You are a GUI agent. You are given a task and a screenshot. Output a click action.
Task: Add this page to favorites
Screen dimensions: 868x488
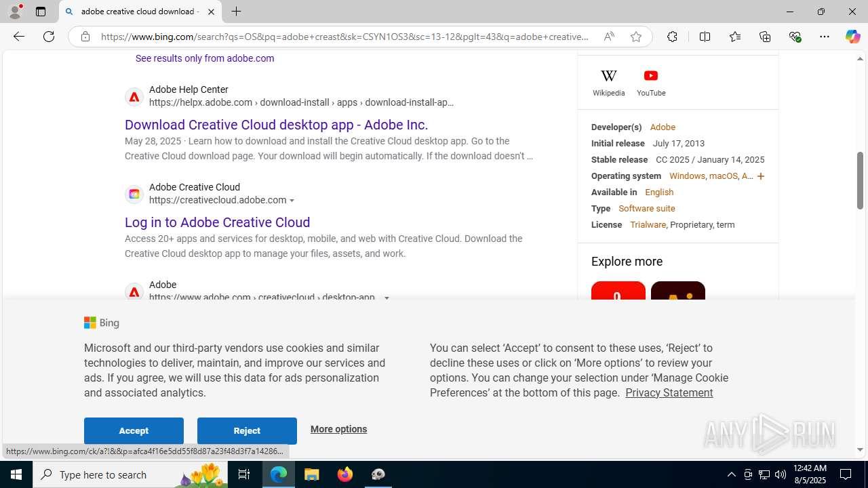[636, 37]
